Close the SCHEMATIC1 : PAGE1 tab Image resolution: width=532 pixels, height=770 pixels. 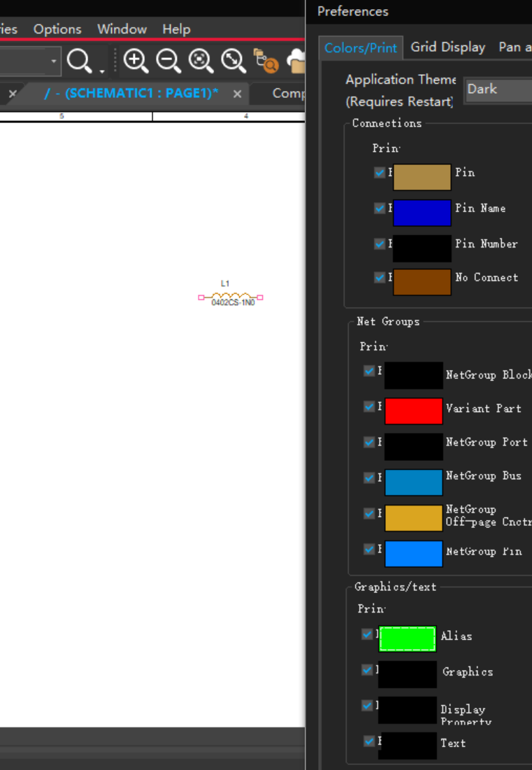[238, 94]
